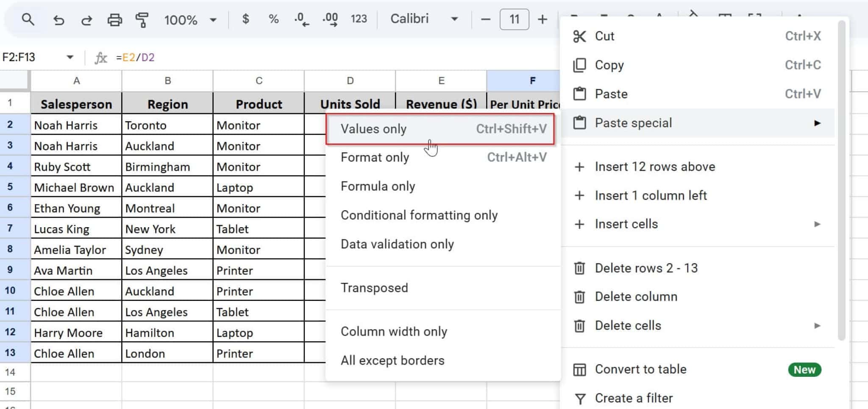This screenshot has height=409, width=868.
Task: Click Convert to table
Action: tap(641, 369)
